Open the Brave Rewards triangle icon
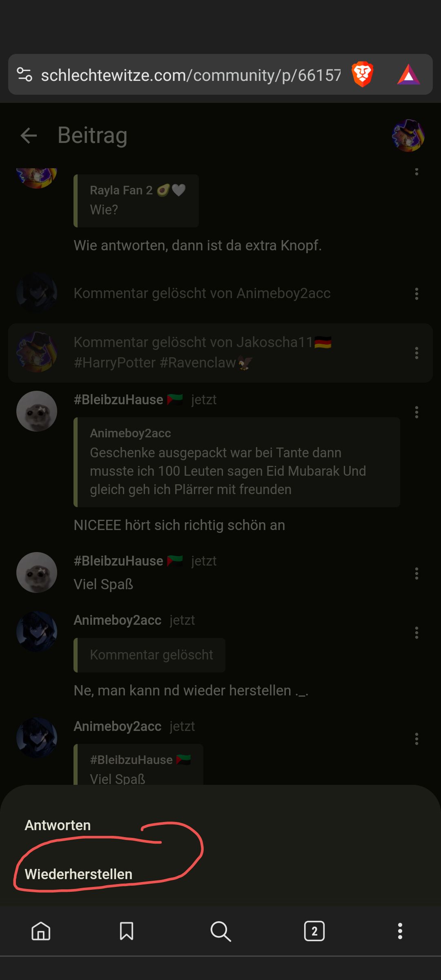 point(408,75)
